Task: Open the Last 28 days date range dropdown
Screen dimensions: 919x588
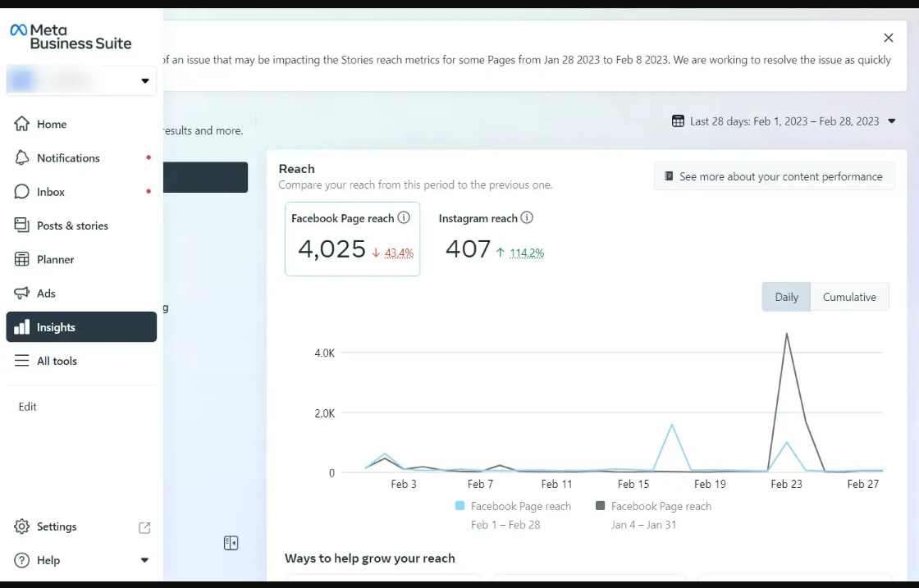Action: [784, 121]
